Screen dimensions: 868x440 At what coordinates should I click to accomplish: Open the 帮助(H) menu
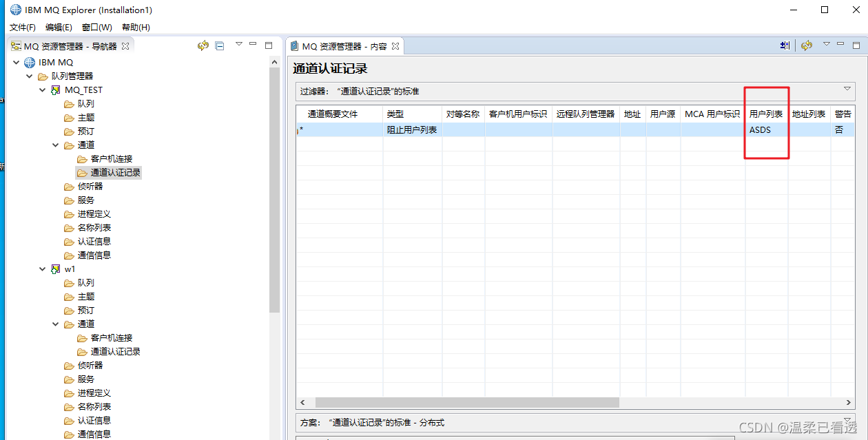click(x=136, y=28)
